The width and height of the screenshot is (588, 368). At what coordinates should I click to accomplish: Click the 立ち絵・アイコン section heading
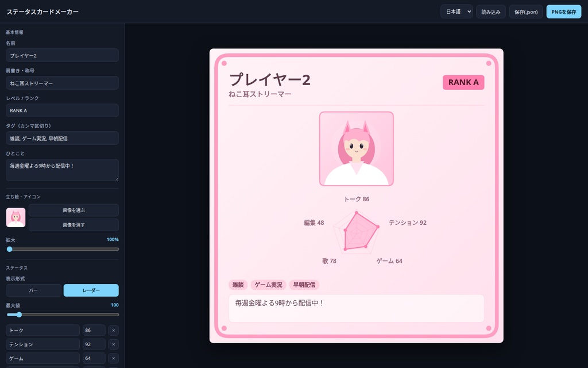point(23,197)
